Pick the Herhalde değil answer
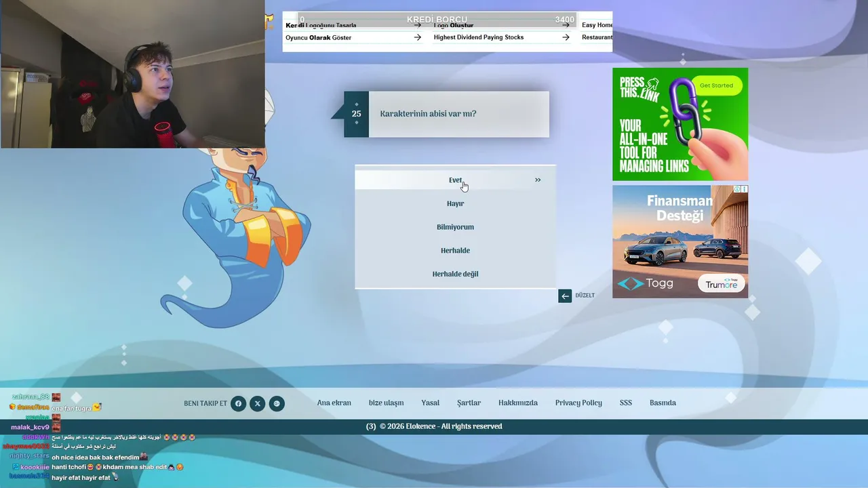 (x=455, y=274)
